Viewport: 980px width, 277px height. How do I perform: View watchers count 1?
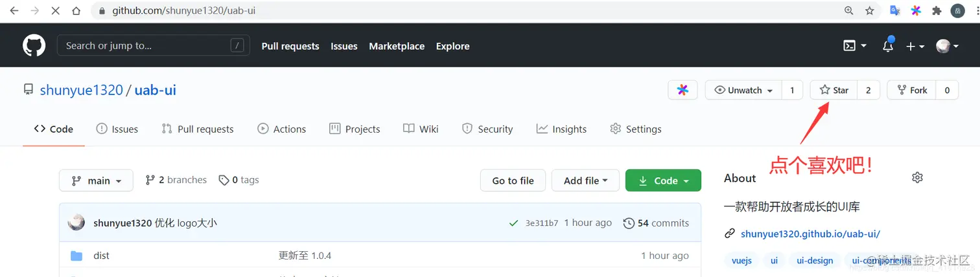[x=792, y=90]
